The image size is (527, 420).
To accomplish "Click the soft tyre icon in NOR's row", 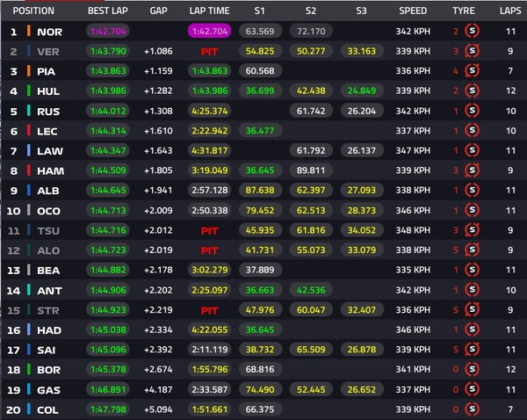I will click(x=472, y=32).
